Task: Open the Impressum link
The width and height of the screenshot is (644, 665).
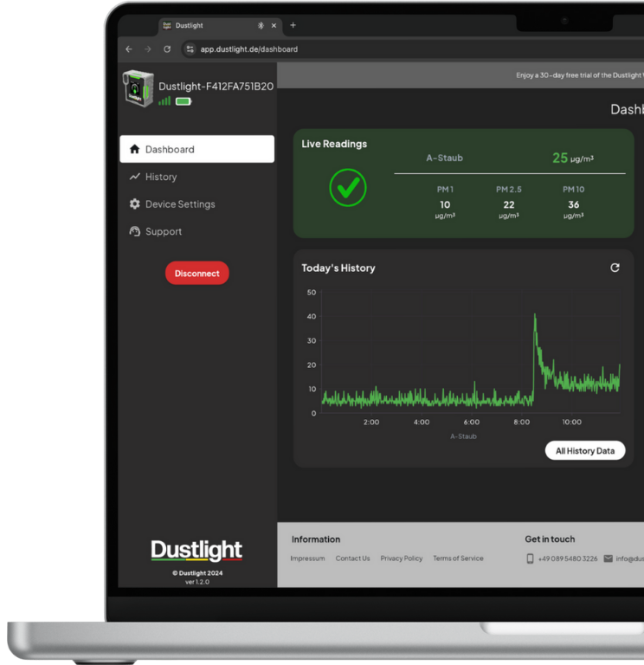Action: tap(308, 558)
